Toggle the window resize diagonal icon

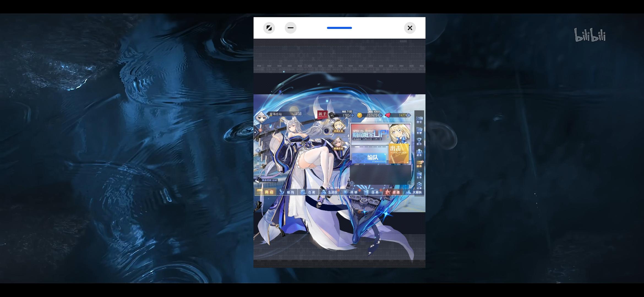269,28
